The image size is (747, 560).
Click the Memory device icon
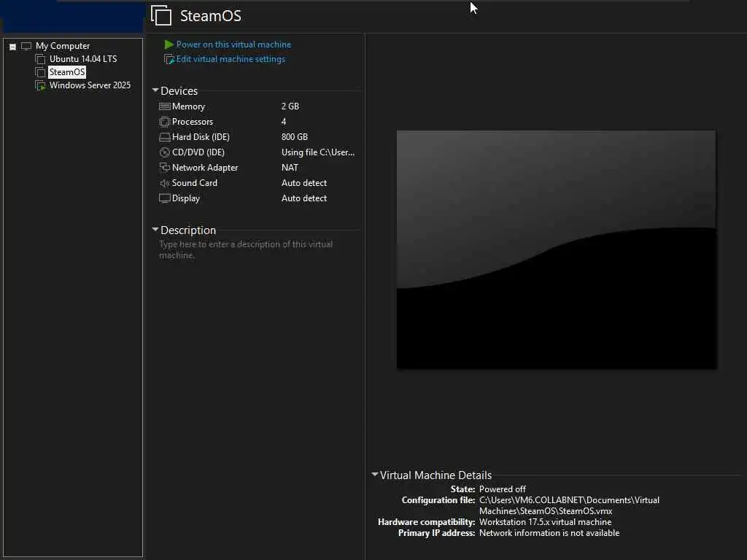(164, 106)
